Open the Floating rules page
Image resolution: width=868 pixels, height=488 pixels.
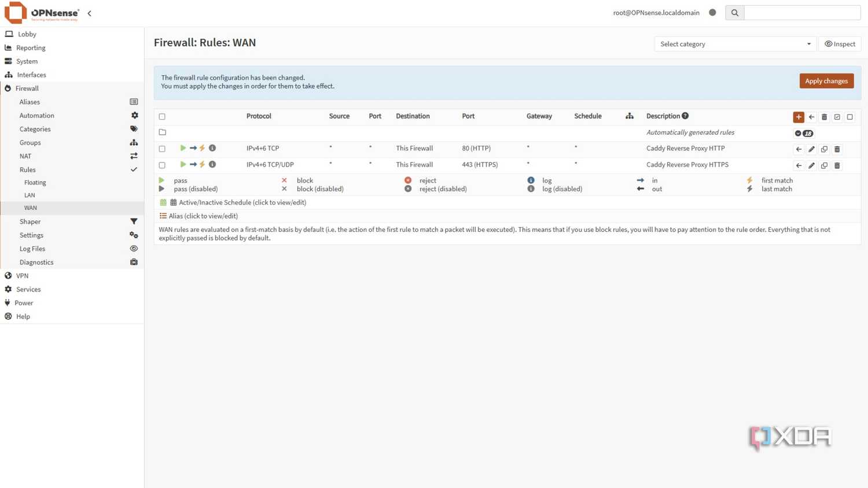72,182
